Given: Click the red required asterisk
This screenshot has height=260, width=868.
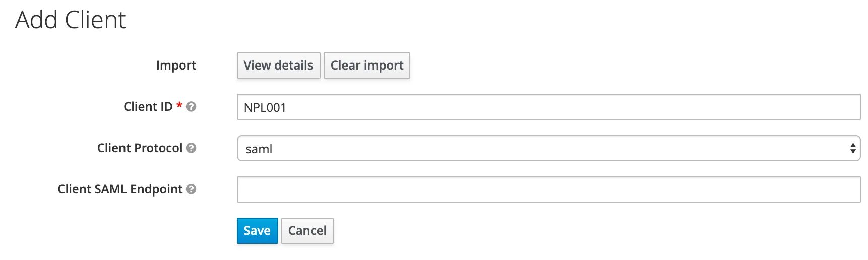Looking at the screenshot, I should (179, 106).
